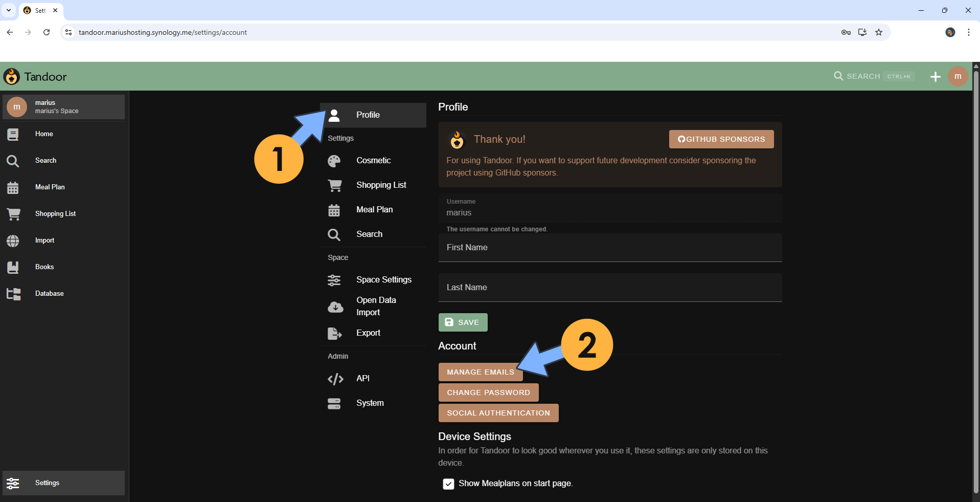
Task: Open the browser tab list dropdown arrow
Action: pos(9,10)
